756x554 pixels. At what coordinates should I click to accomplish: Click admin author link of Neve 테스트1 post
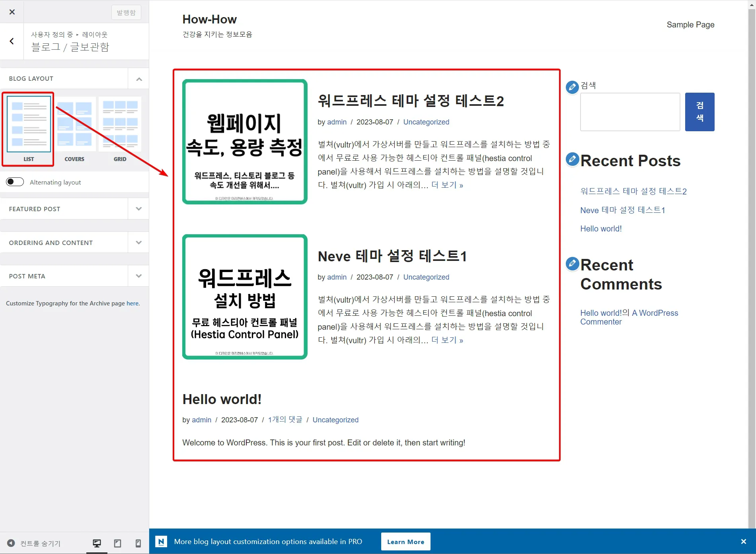(337, 277)
